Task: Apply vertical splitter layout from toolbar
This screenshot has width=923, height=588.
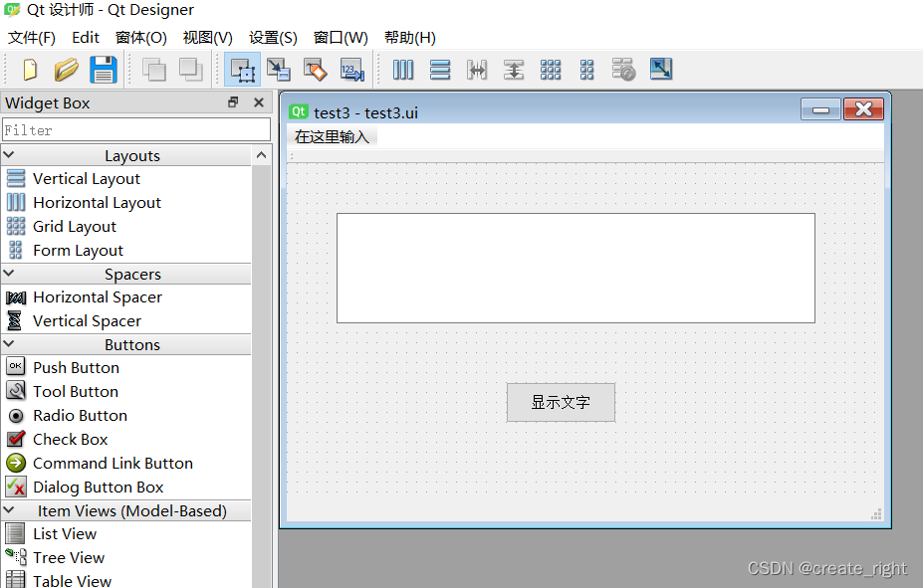Action: [514, 70]
